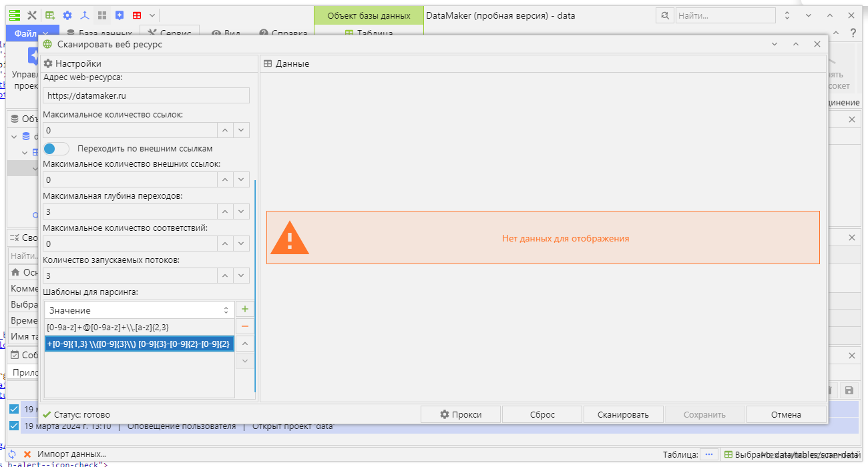
Task: Add a parsing template with the green plus
Action: (244, 310)
